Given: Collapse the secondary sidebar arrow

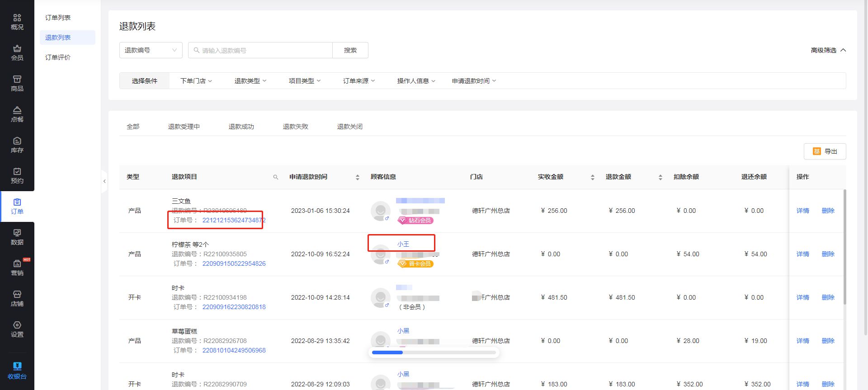Looking at the screenshot, I should pyautogui.click(x=104, y=181).
